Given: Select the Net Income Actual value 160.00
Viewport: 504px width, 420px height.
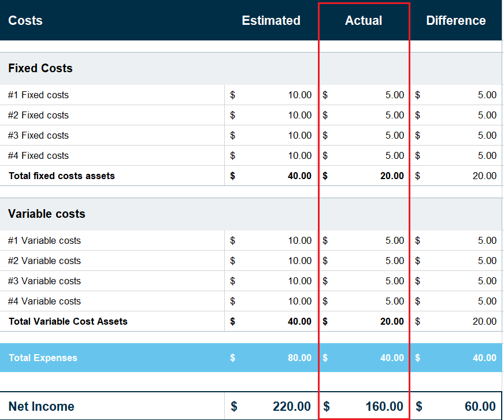Looking at the screenshot, I should point(384,407).
